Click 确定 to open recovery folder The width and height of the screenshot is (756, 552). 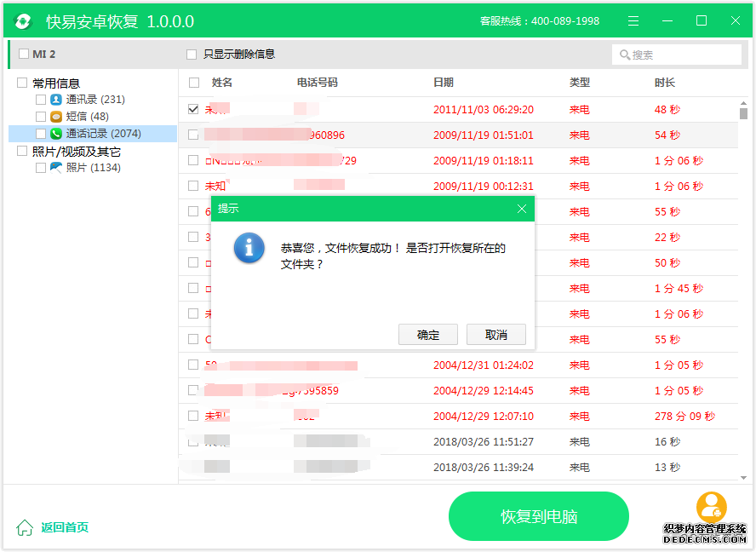428,335
